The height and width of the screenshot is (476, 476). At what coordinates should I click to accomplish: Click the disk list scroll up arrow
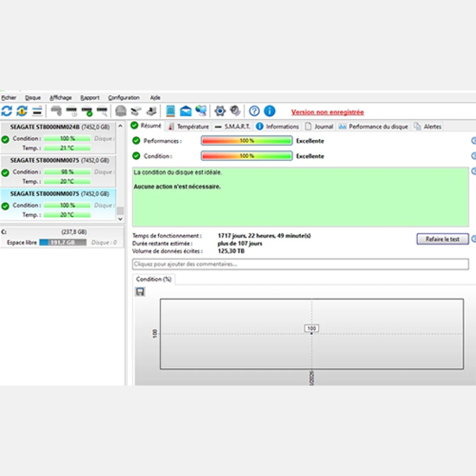pos(120,126)
